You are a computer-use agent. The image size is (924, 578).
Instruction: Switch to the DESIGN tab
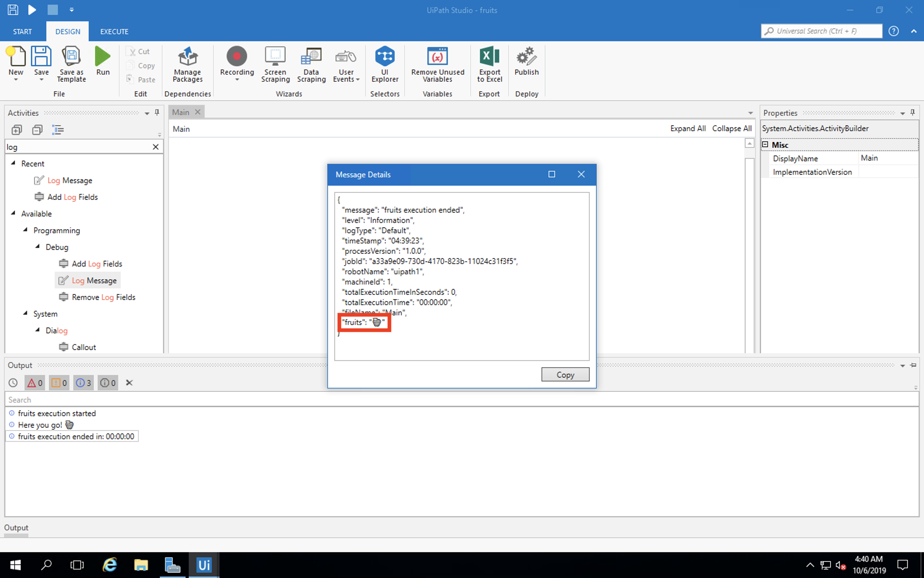coord(68,31)
